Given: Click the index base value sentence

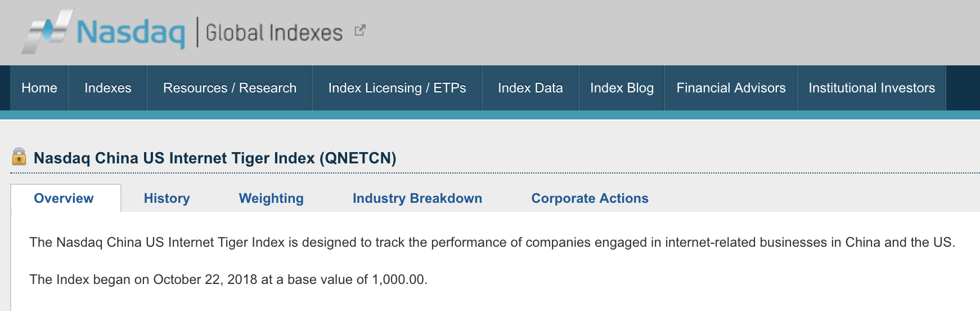Looking at the screenshot, I should [x=228, y=279].
